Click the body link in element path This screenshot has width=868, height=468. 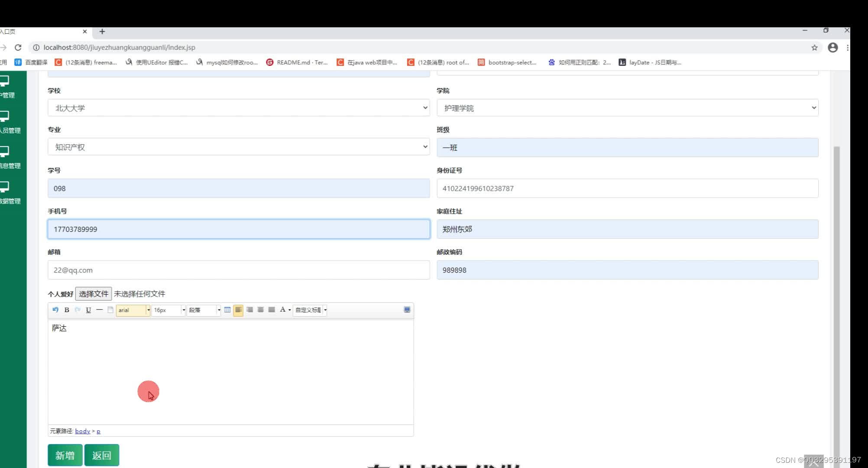click(82, 431)
